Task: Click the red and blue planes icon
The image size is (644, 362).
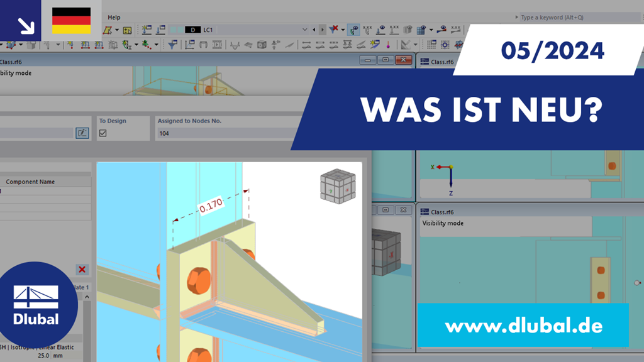Action: click(x=458, y=45)
